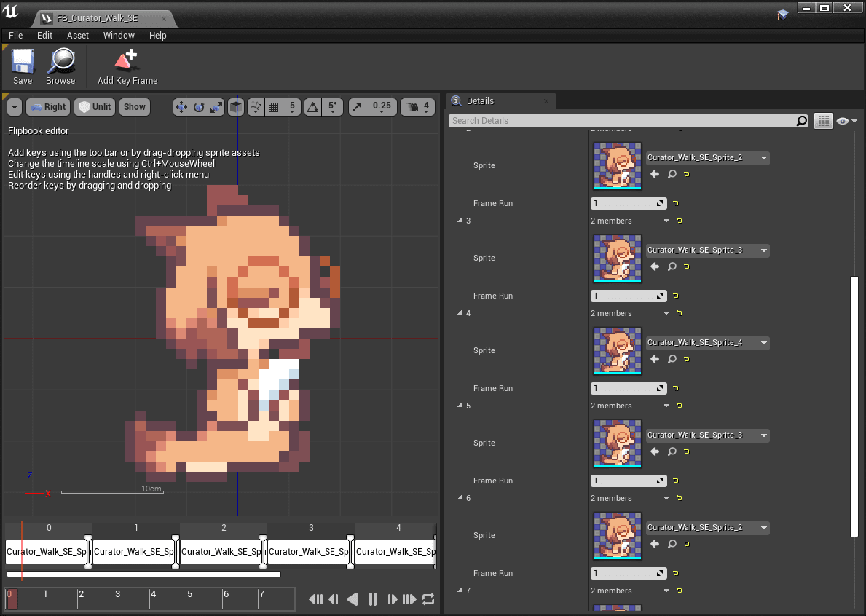The image size is (866, 616).
Task: Open key frame 5 members dropdown arrow
Action: (666, 406)
